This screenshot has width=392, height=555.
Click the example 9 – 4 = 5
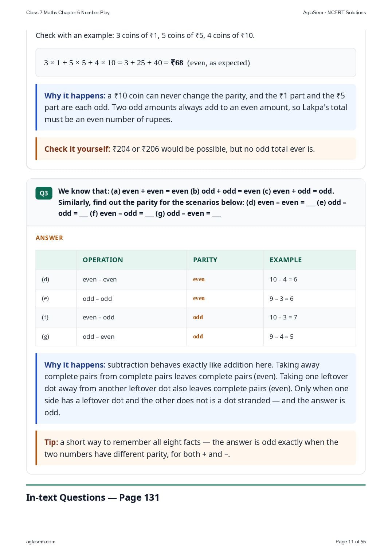click(282, 337)
